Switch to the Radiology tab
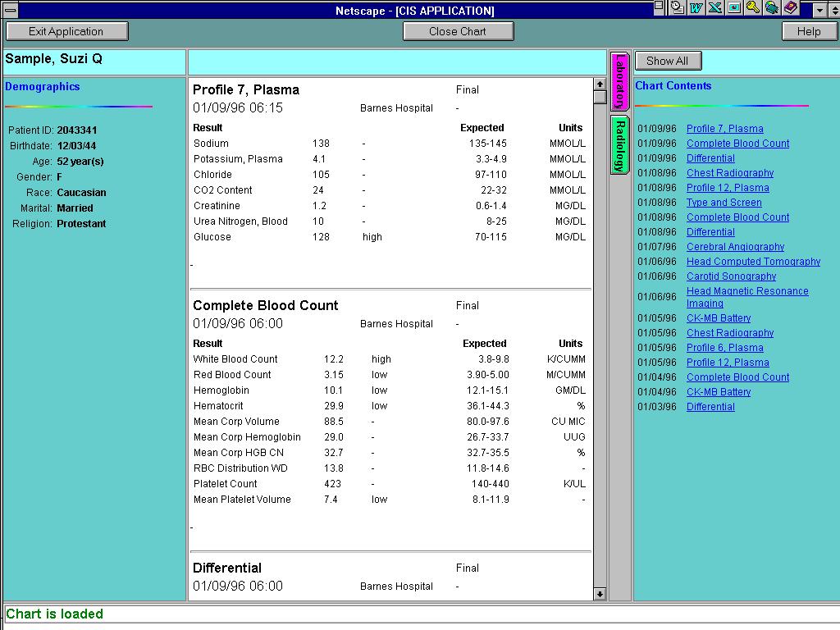Screen dimensions: 840x630 [619, 145]
